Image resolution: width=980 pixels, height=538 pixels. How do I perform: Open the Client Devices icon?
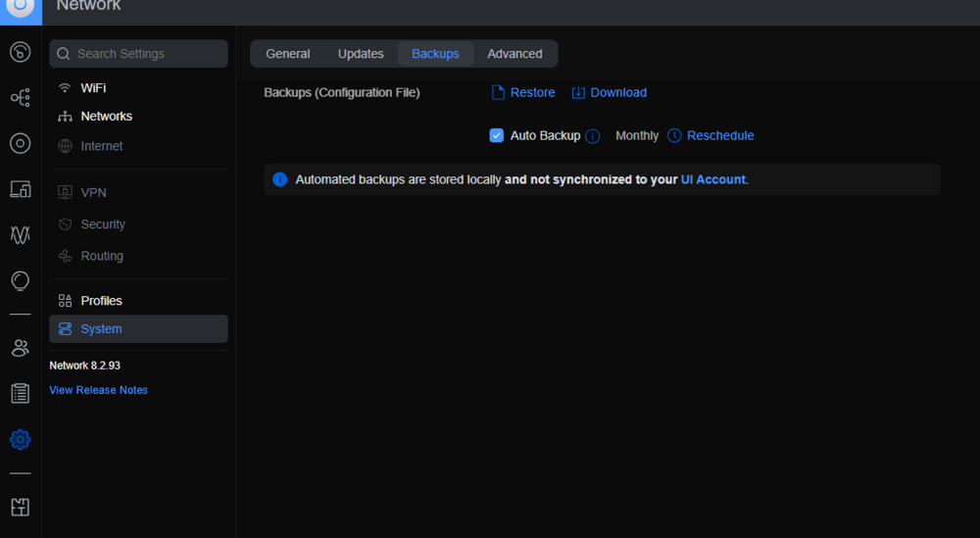pyautogui.click(x=20, y=189)
